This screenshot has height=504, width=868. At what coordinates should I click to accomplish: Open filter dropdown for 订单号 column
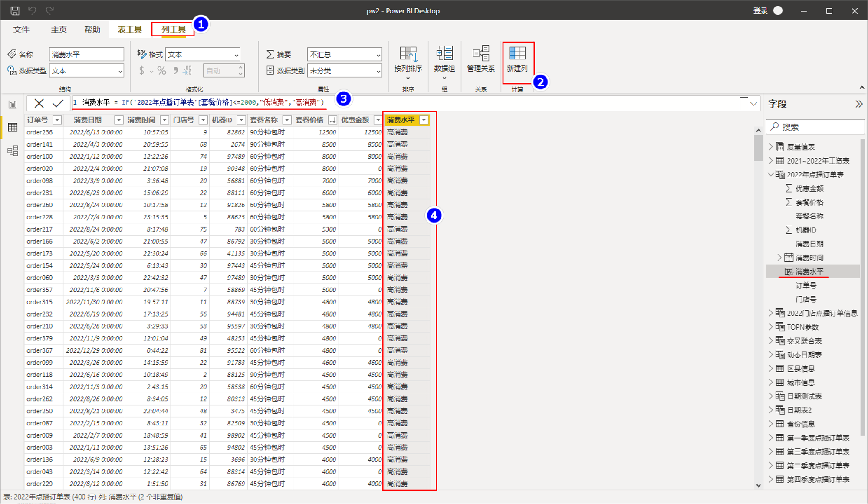tap(57, 120)
